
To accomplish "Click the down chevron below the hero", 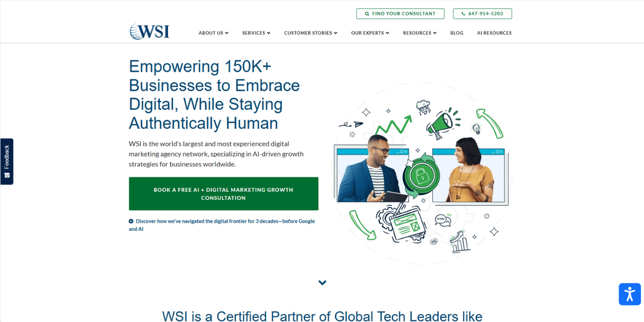I will (323, 283).
